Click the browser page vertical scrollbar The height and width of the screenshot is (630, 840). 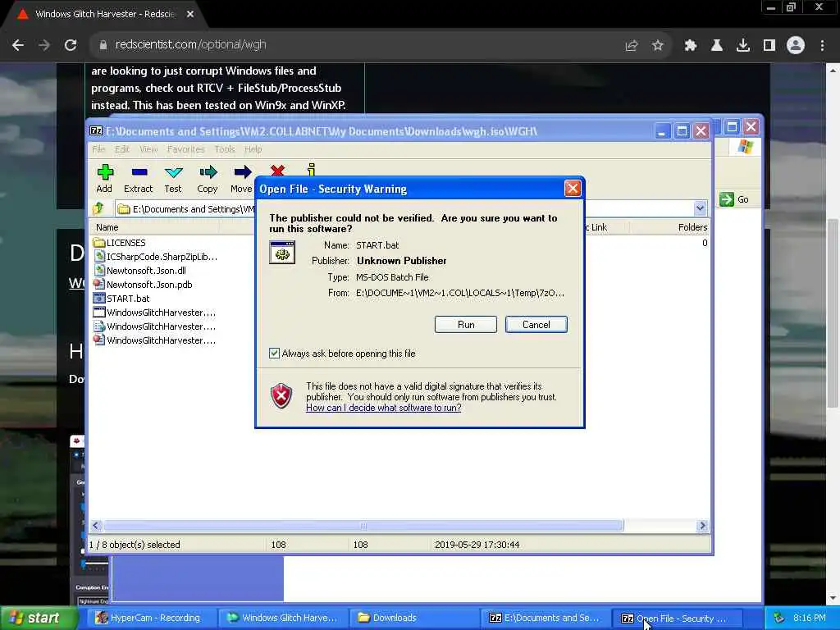coord(833,313)
